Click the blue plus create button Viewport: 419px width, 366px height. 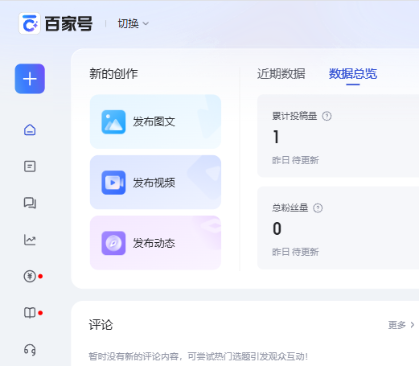(x=30, y=79)
